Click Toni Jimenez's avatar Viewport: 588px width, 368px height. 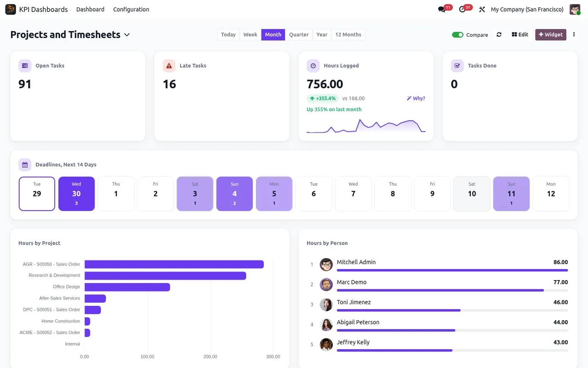(x=326, y=305)
